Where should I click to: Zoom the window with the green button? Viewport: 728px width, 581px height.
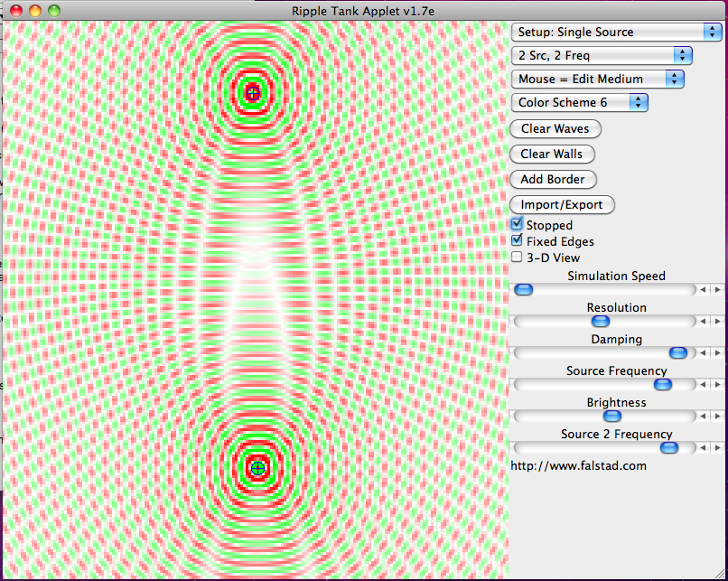(54, 10)
